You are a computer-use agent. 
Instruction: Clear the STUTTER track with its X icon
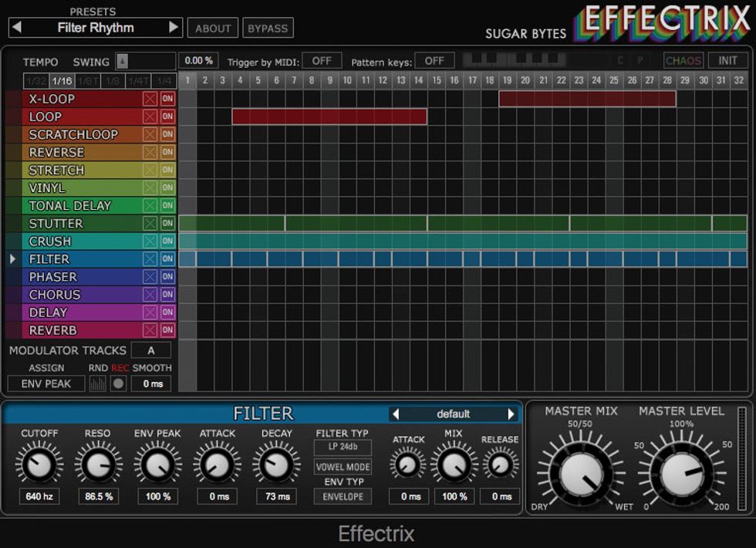pos(150,223)
